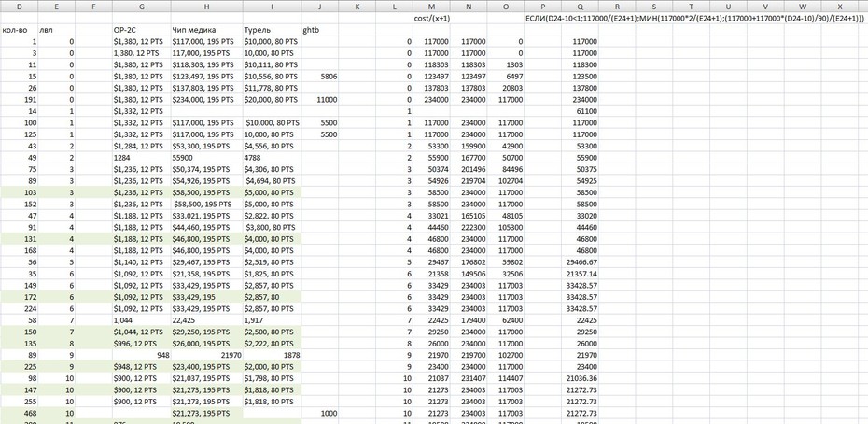Viewport: 868px width, 424px height.
Task: Select the cell with value 21357.14
Action: (x=580, y=274)
